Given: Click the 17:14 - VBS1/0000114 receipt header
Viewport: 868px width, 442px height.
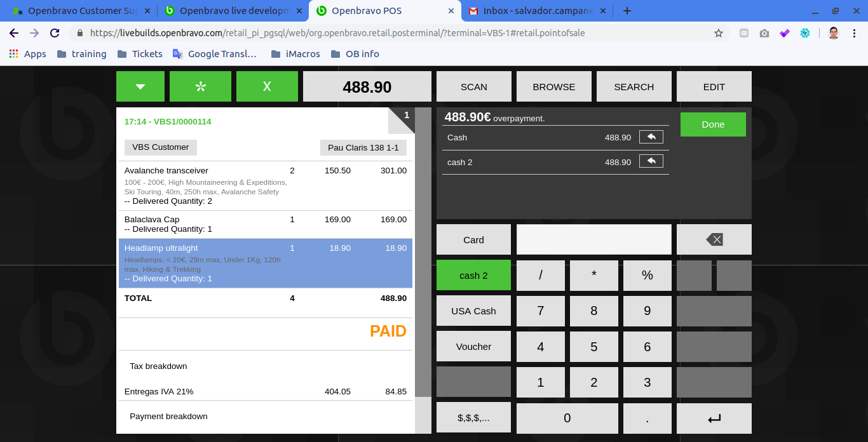Looking at the screenshot, I should pos(168,121).
